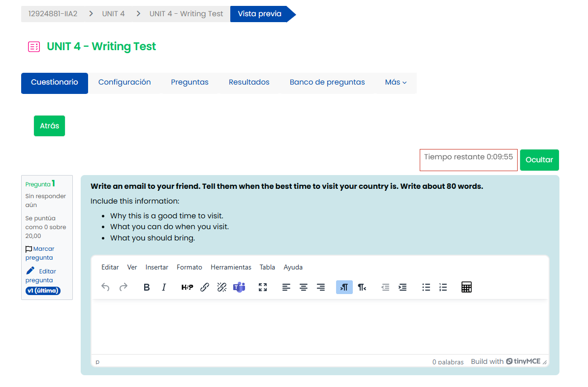
Task: Increase indent of the paragraph
Action: pyautogui.click(x=402, y=287)
